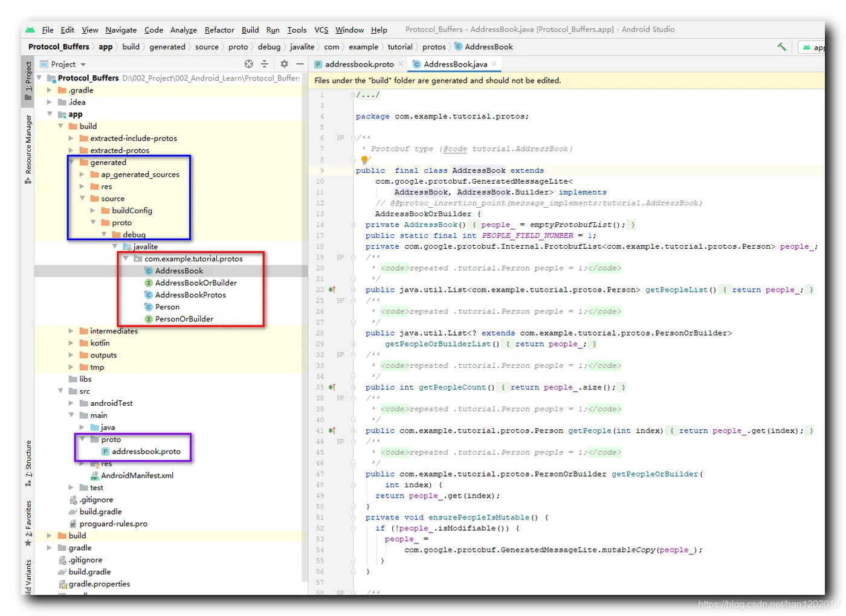The image size is (846, 616).
Task: Open Project panel settings gear
Action: click(x=285, y=64)
